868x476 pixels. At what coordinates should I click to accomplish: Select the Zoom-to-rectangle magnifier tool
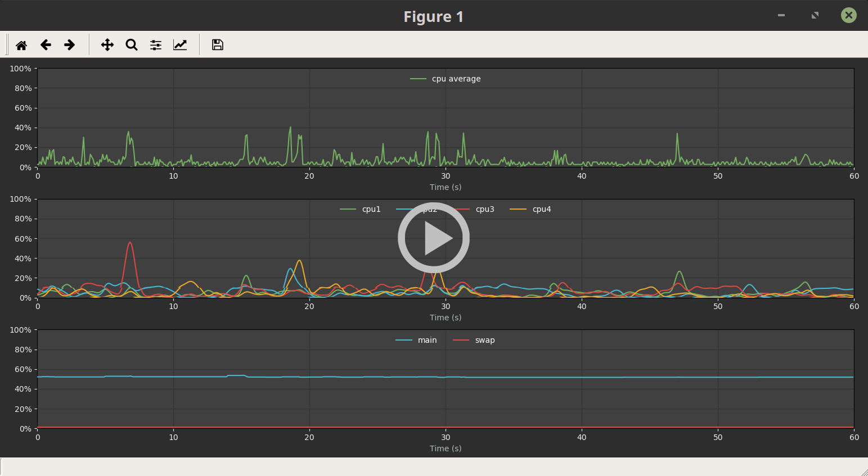tap(131, 44)
